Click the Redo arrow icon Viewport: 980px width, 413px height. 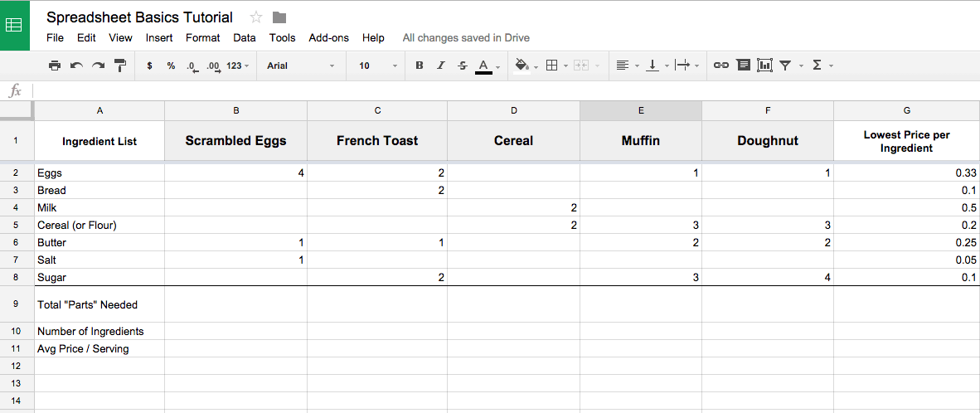click(x=98, y=66)
